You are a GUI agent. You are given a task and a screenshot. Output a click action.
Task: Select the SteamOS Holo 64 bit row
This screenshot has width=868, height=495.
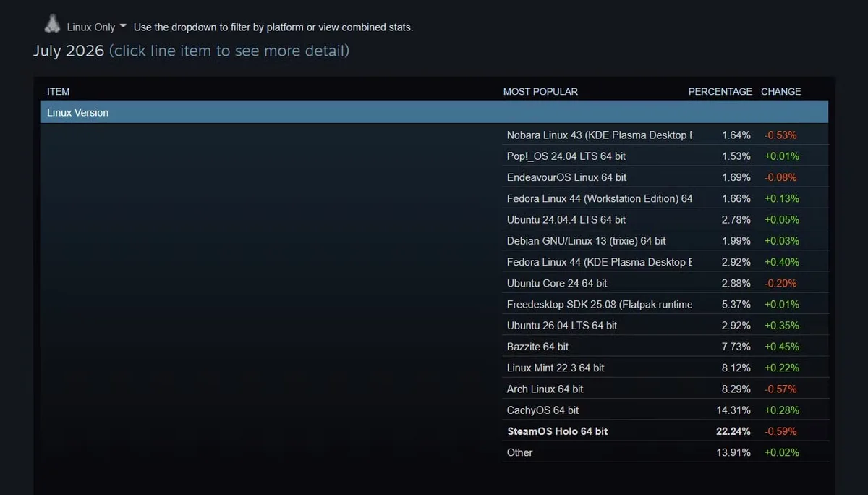click(x=665, y=431)
